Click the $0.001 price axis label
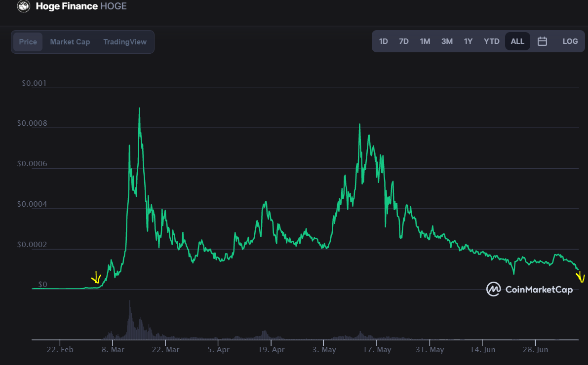Image resolution: width=588 pixels, height=365 pixels. click(x=34, y=83)
